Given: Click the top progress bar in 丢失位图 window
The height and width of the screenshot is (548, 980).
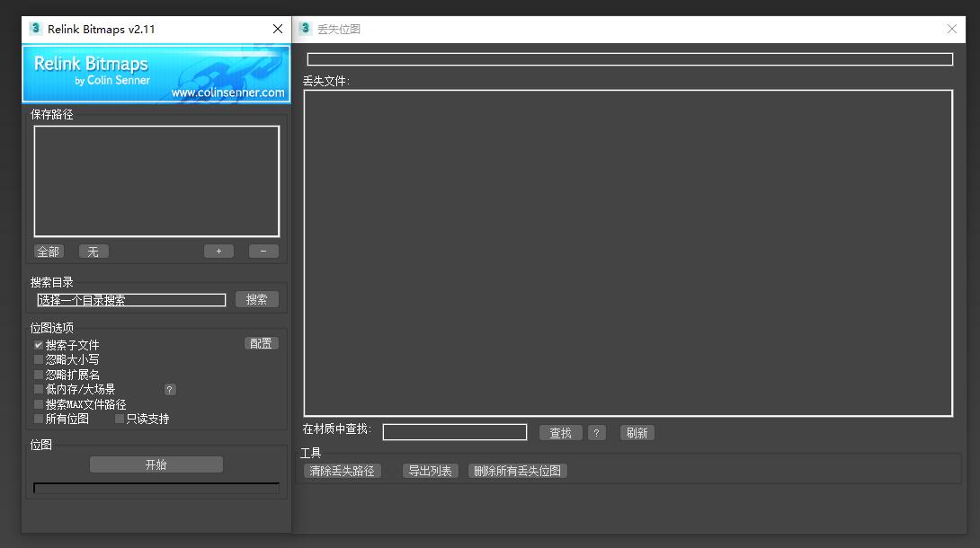Looking at the screenshot, I should (630, 59).
